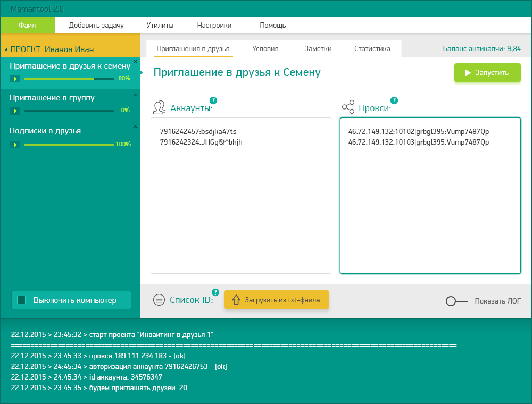532x404 pixels.
Task: Click help icon beside Список ID
Action: click(x=215, y=292)
